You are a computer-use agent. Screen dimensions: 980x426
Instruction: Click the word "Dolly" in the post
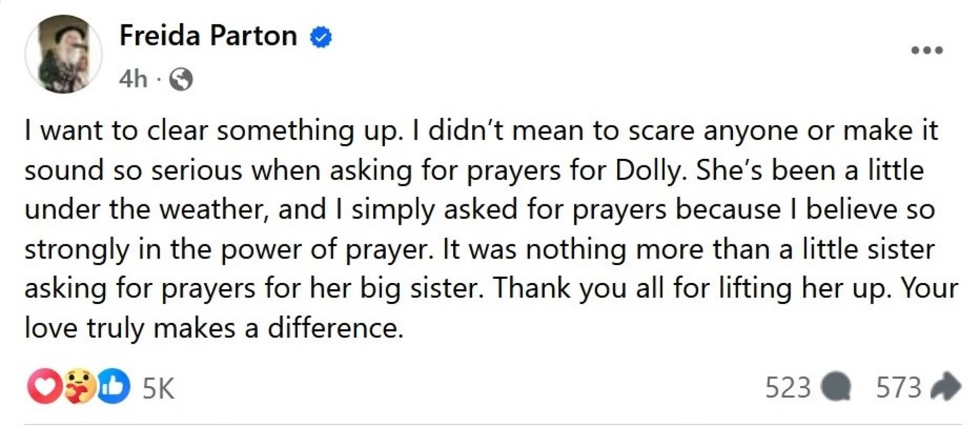(648, 171)
